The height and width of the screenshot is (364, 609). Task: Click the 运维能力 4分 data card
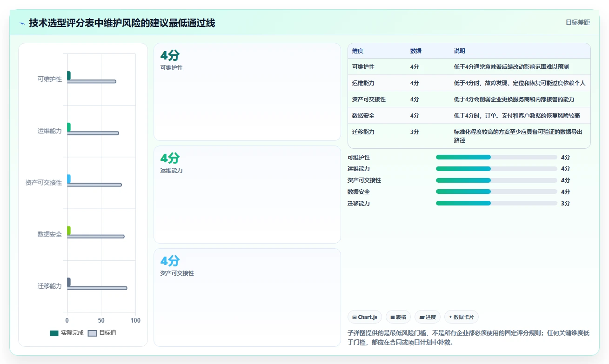(247, 194)
